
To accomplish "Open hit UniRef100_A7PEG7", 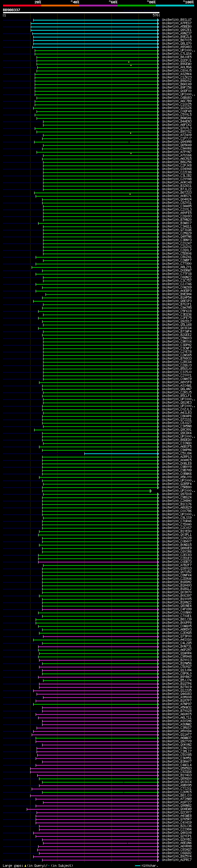I will 177,23.
